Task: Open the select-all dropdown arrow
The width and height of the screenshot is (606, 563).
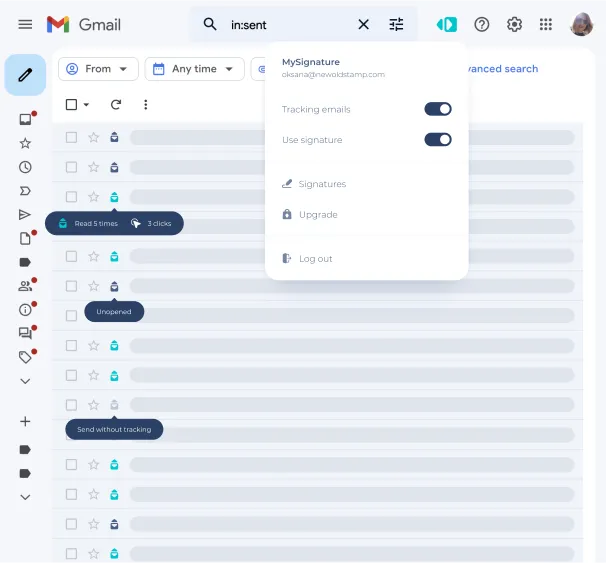Action: click(87, 105)
